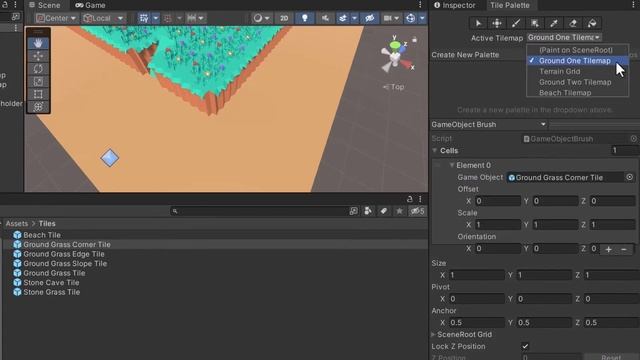Switch to the Inspector tab
The width and height of the screenshot is (640, 360).
454,5
